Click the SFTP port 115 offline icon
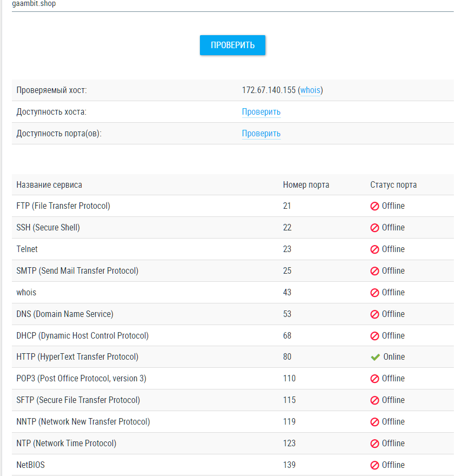The image size is (462, 476). tap(374, 400)
